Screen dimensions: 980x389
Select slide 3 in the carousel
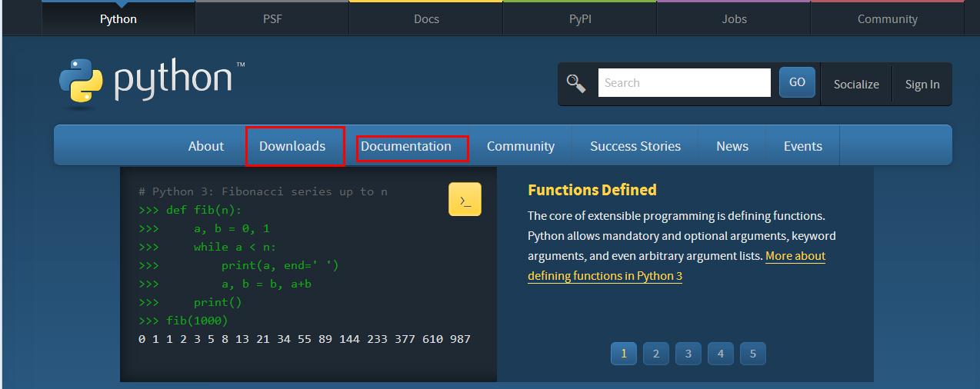688,354
